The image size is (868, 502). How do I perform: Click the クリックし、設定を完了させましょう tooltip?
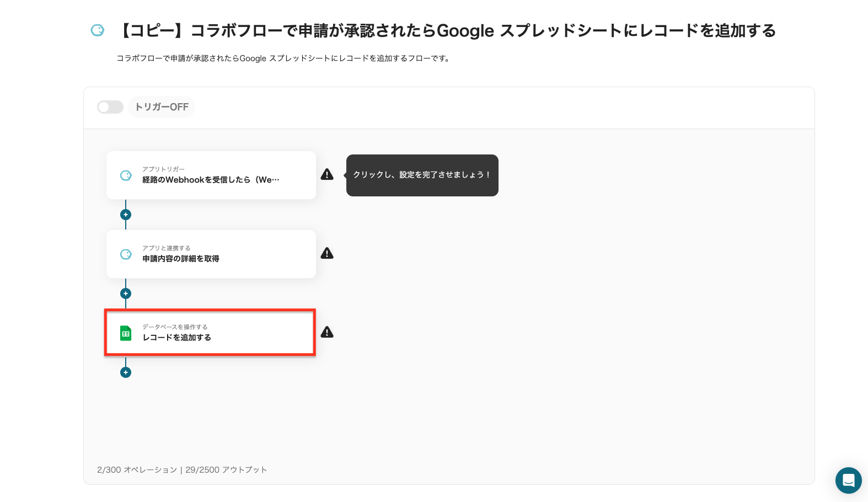tap(422, 175)
